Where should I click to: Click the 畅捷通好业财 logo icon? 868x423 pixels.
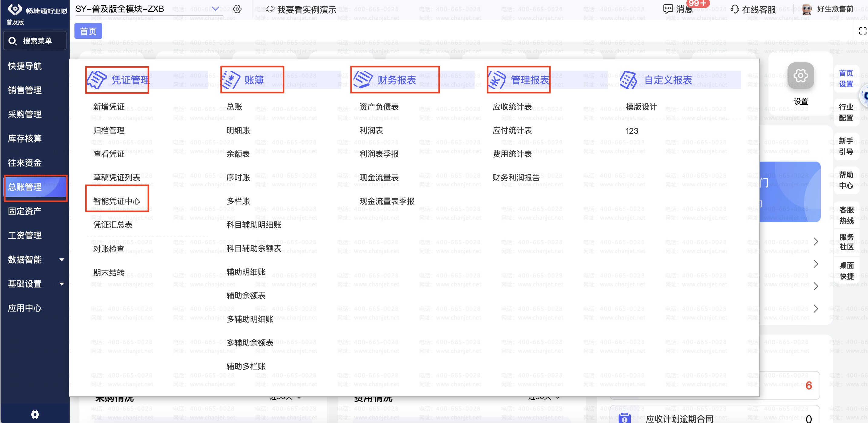[x=15, y=9]
